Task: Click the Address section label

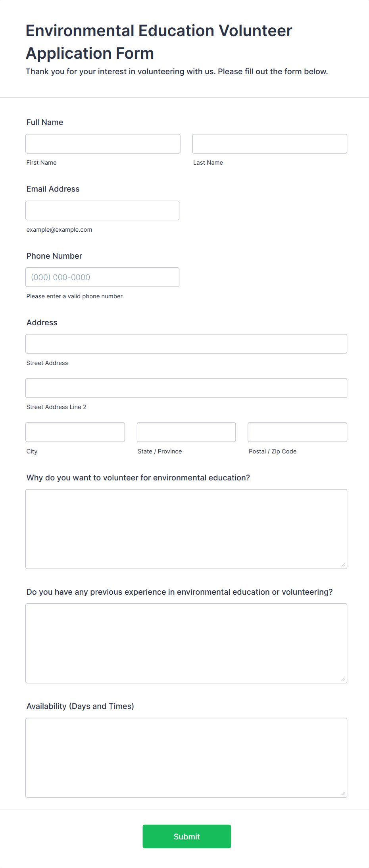Action: coord(42,323)
